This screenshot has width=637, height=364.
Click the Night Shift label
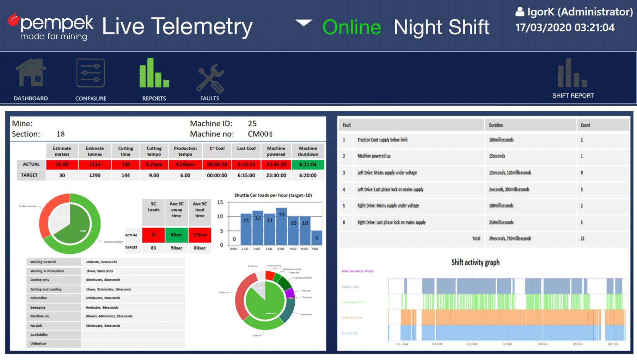pos(441,27)
